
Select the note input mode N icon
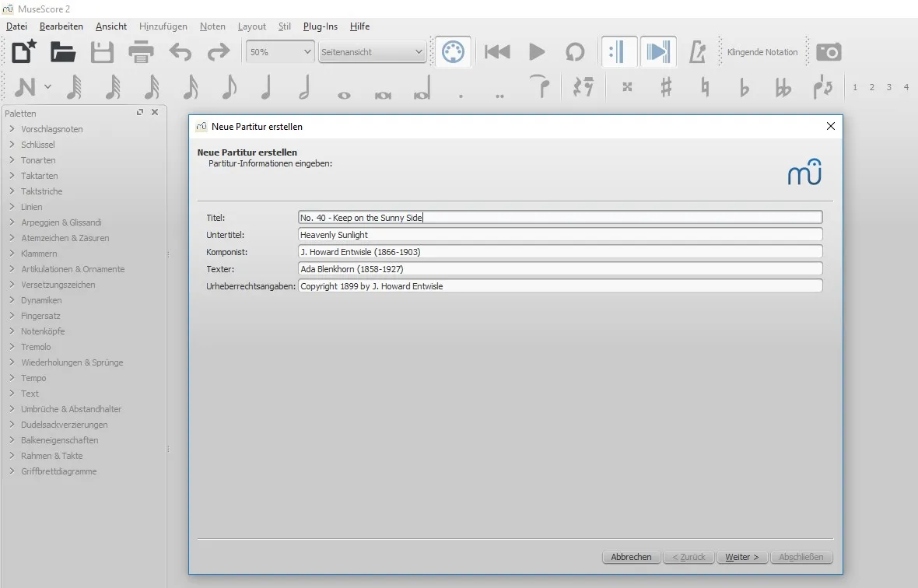point(25,87)
